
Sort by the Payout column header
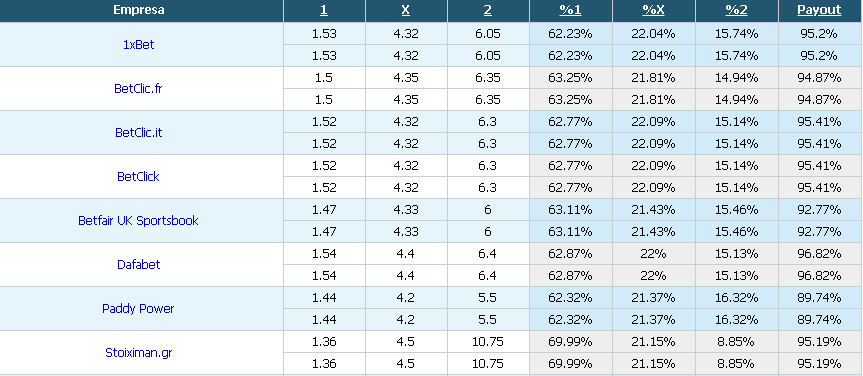(820, 10)
